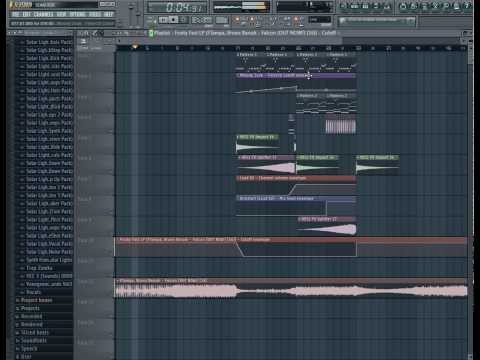Select the Brighter Lead 02 automation clip on Track 8
480x360 pixels.
click(x=296, y=206)
